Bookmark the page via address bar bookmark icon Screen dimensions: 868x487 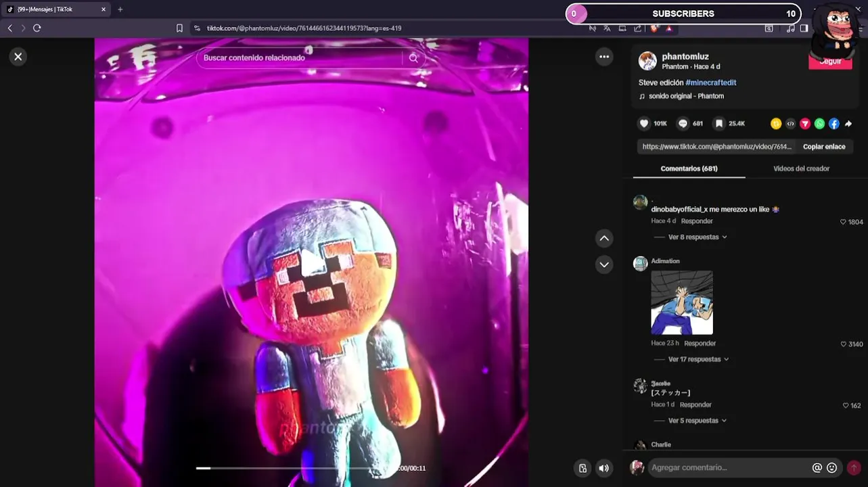pos(179,28)
